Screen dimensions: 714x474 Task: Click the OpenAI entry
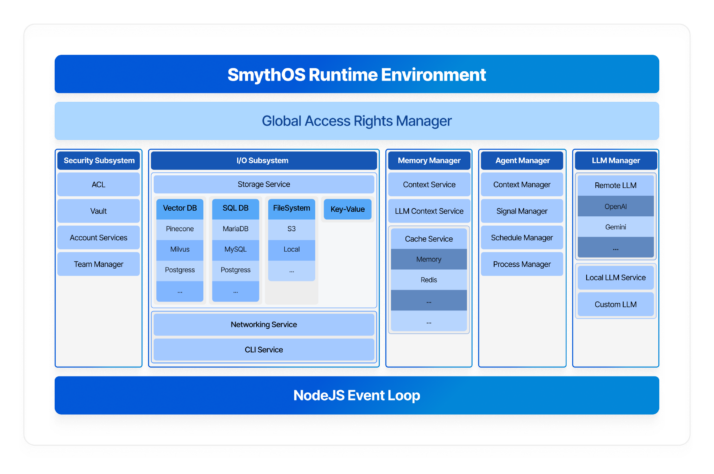pyautogui.click(x=616, y=206)
